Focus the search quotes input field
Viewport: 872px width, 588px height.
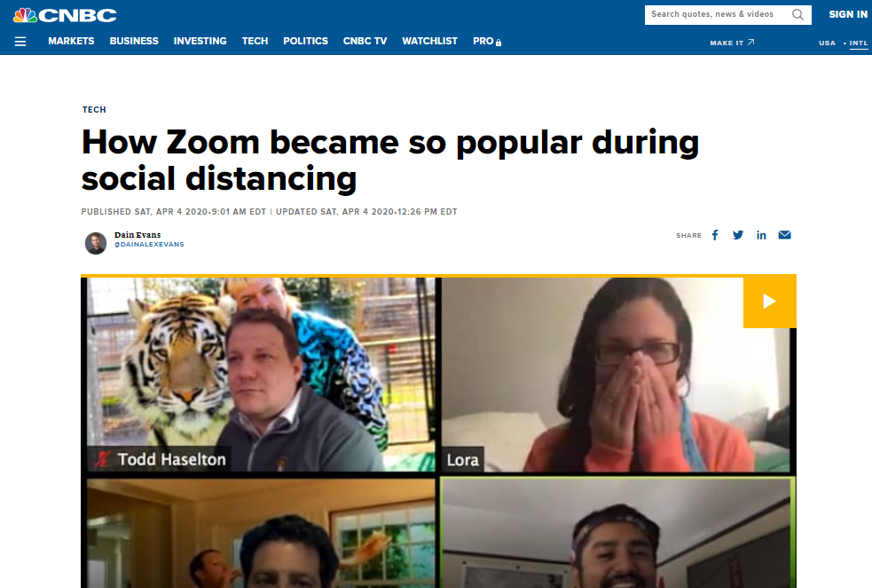coord(718,14)
